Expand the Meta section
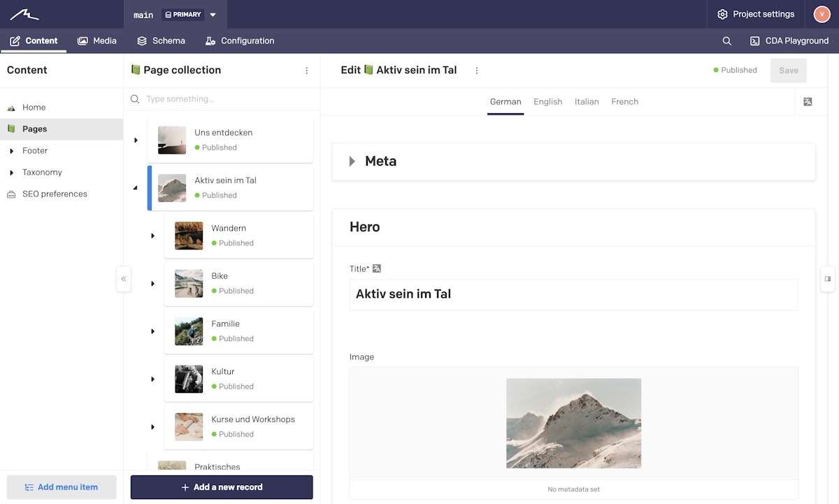This screenshot has height=504, width=839. (352, 161)
